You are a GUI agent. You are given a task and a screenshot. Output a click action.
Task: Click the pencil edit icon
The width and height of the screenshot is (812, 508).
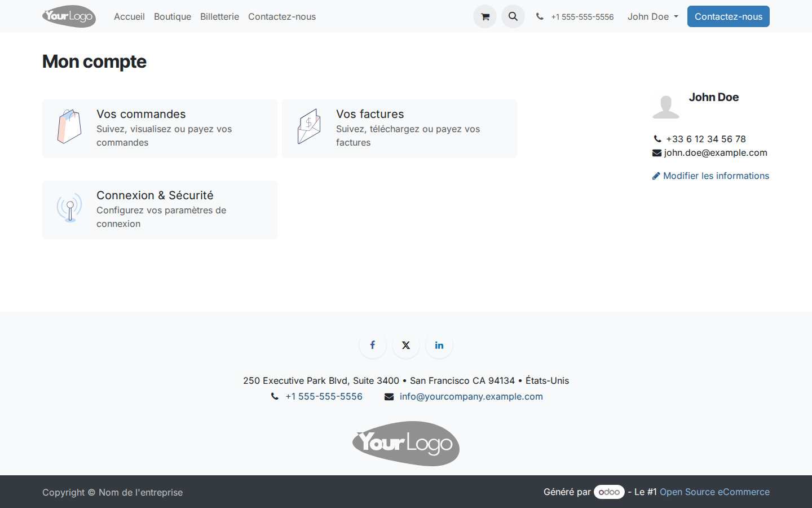656,176
